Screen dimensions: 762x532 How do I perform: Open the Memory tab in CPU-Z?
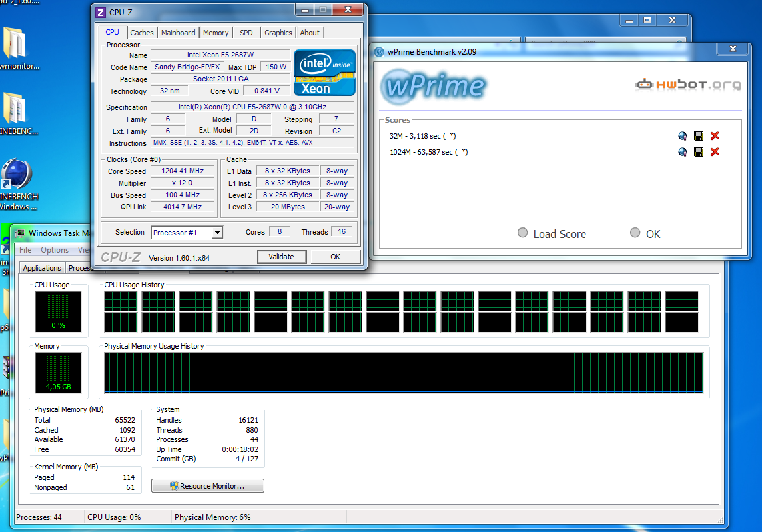tap(216, 33)
